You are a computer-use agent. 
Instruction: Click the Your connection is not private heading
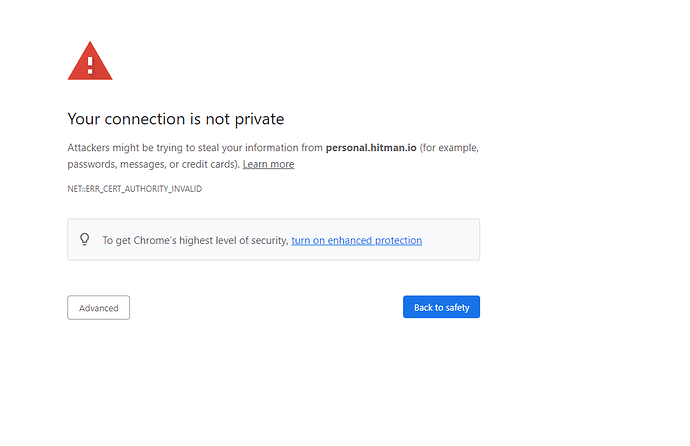(x=176, y=119)
